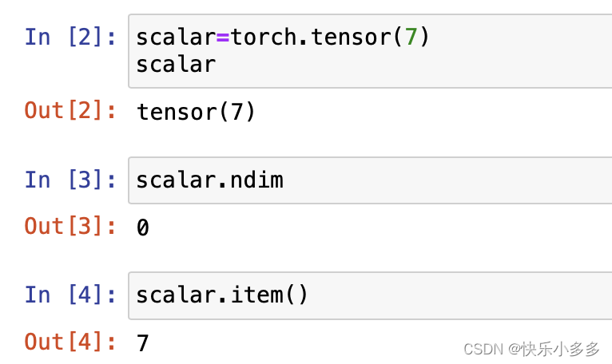Select the Out[2] output prompt
612x364 pixels.
click(70, 110)
